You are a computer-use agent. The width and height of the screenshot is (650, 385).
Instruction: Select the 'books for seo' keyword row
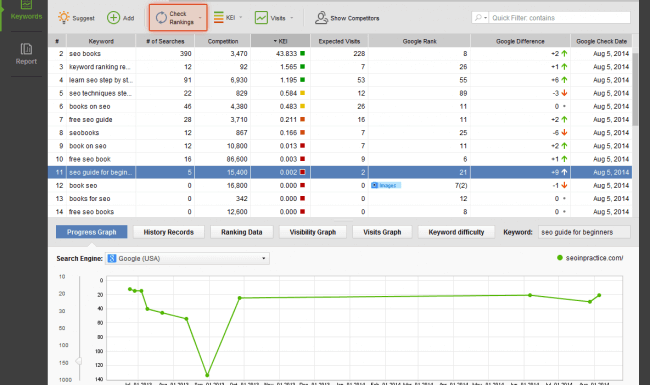click(x=340, y=199)
